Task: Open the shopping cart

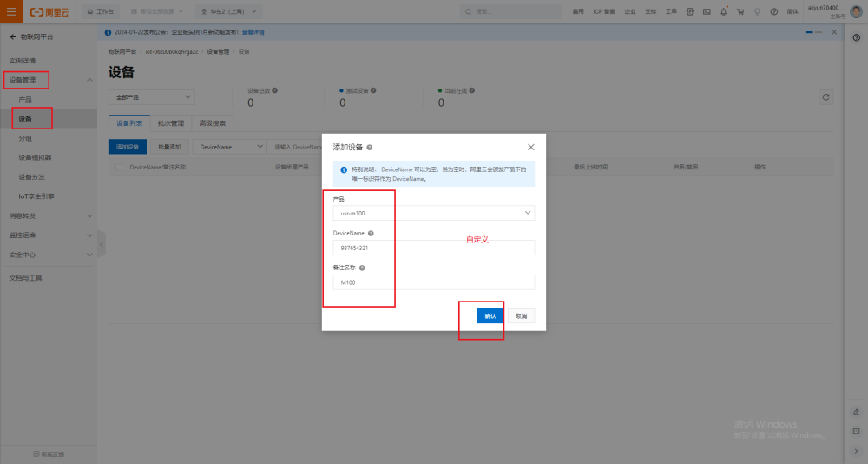Action: tap(740, 11)
